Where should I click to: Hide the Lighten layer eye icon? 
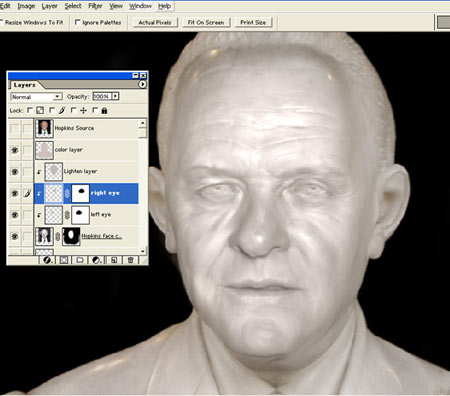[x=14, y=172]
